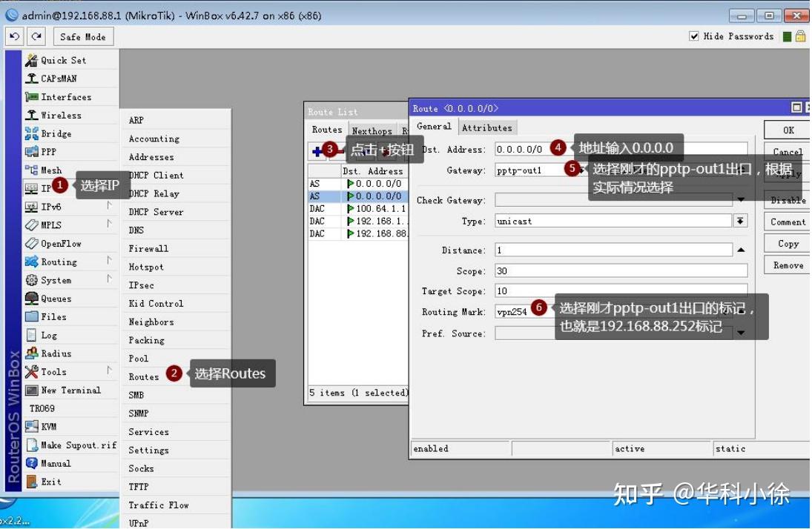Click the redo arrow in toolbar
Viewport: 812px width, 529px height.
coord(36,37)
